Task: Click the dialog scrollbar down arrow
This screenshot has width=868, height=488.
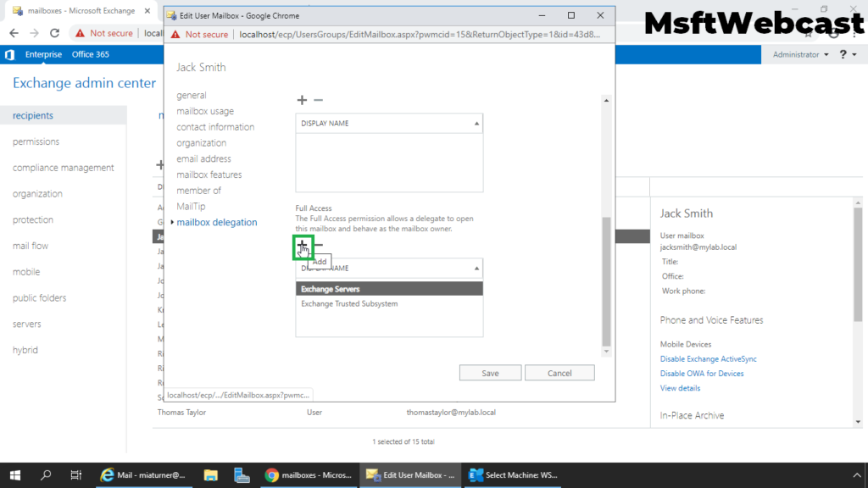Action: tap(607, 352)
